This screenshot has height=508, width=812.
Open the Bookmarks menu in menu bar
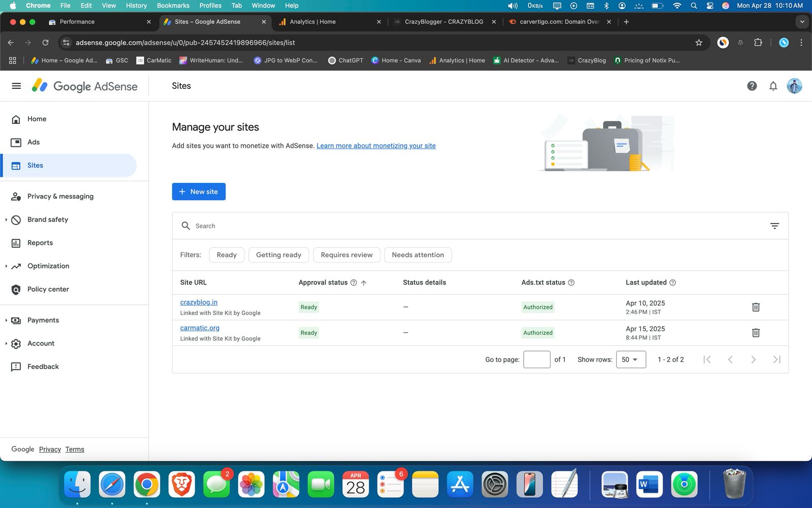click(x=173, y=6)
